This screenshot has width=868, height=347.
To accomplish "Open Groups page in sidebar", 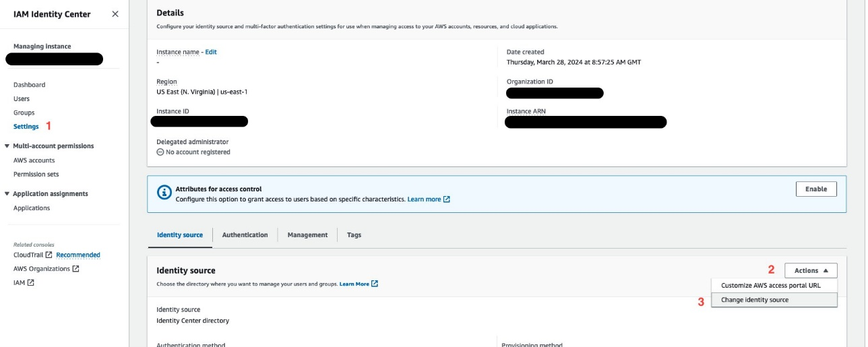I will (24, 113).
